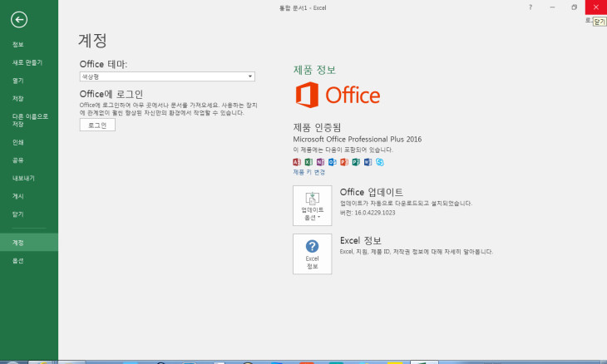Click the 제품 키 변경 link
Viewport: 607px width, 364px height.
309,172
